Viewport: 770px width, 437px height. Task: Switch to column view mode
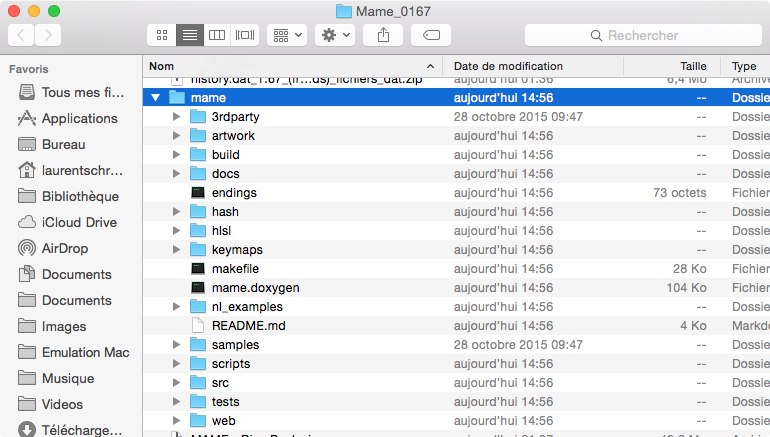(217, 35)
